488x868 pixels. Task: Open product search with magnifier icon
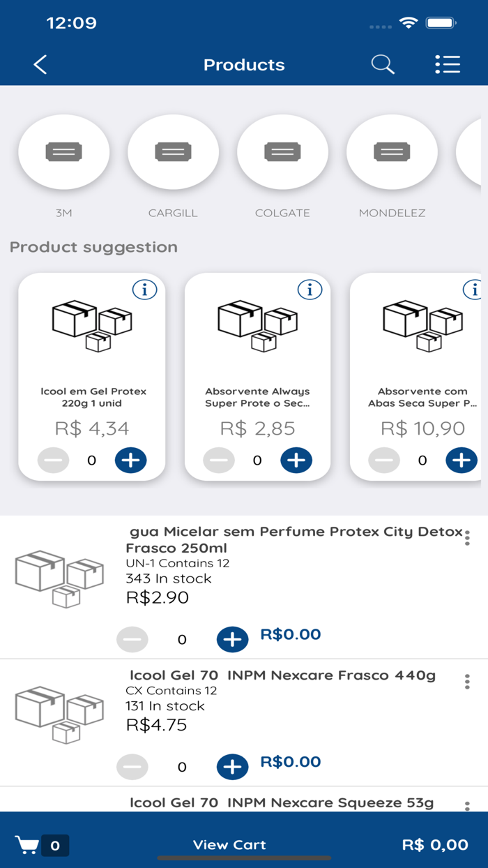[x=383, y=65]
